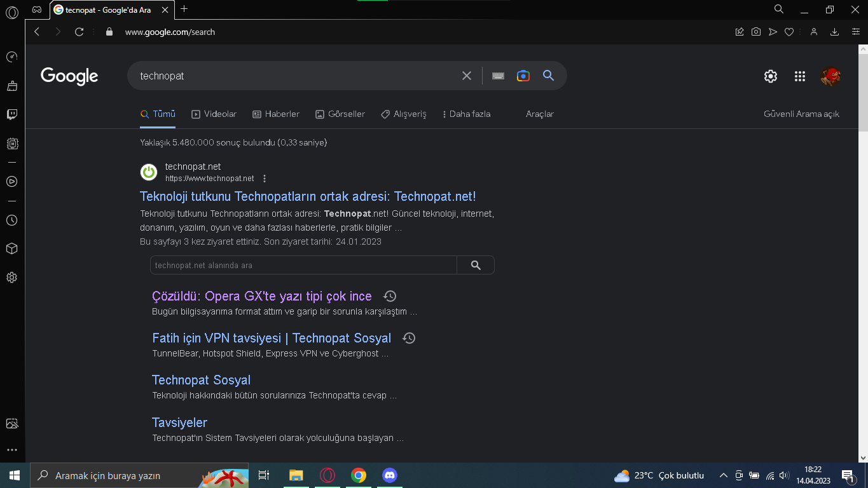This screenshot has width=868, height=488.
Task: Open the GX Control speedometer panel
Action: pyautogui.click(x=11, y=57)
